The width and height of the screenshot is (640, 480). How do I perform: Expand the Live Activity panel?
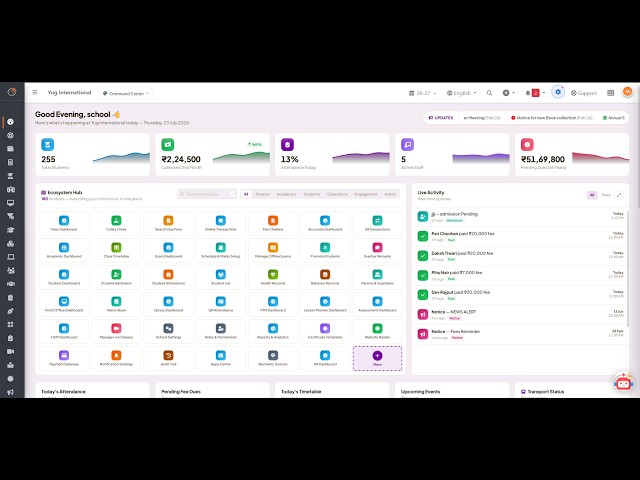(619, 195)
